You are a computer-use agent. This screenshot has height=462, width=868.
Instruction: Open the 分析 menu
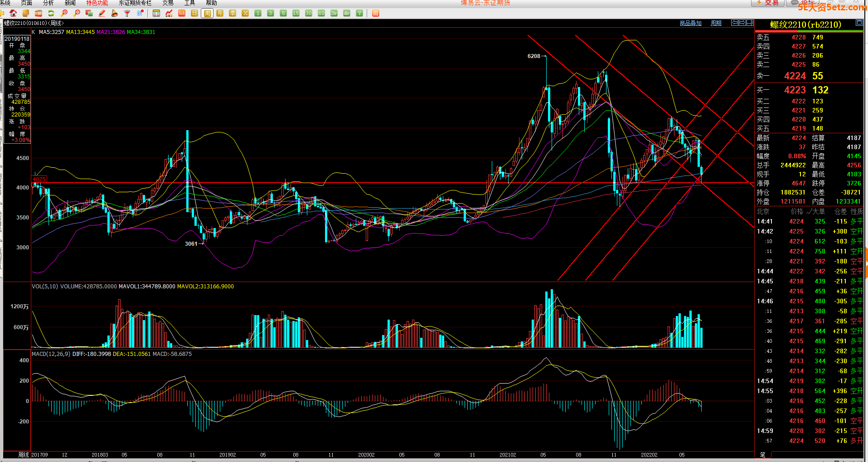pyautogui.click(x=48, y=3)
